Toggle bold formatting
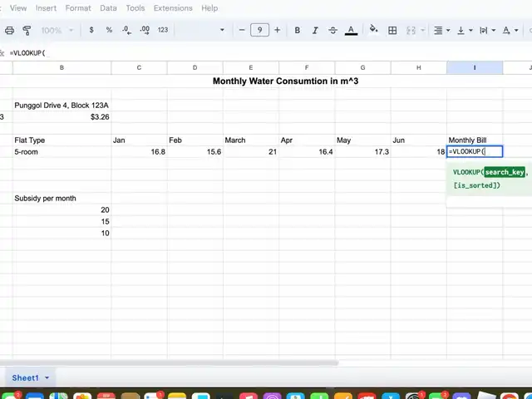 [298, 30]
